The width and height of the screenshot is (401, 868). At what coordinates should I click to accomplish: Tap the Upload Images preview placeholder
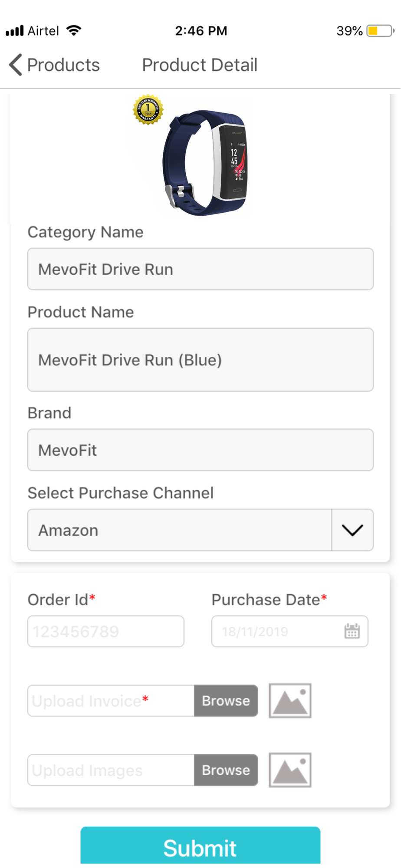pos(290,770)
